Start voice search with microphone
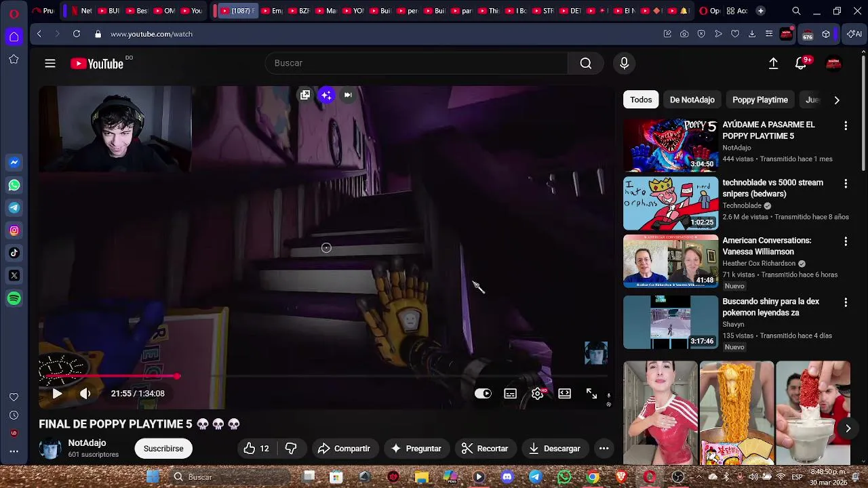 click(625, 63)
